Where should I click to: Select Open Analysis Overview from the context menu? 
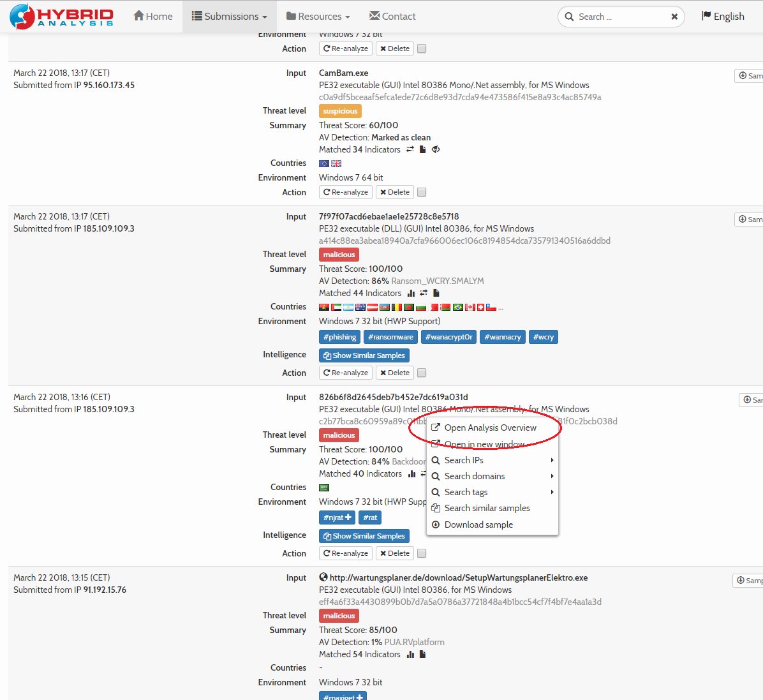491,428
